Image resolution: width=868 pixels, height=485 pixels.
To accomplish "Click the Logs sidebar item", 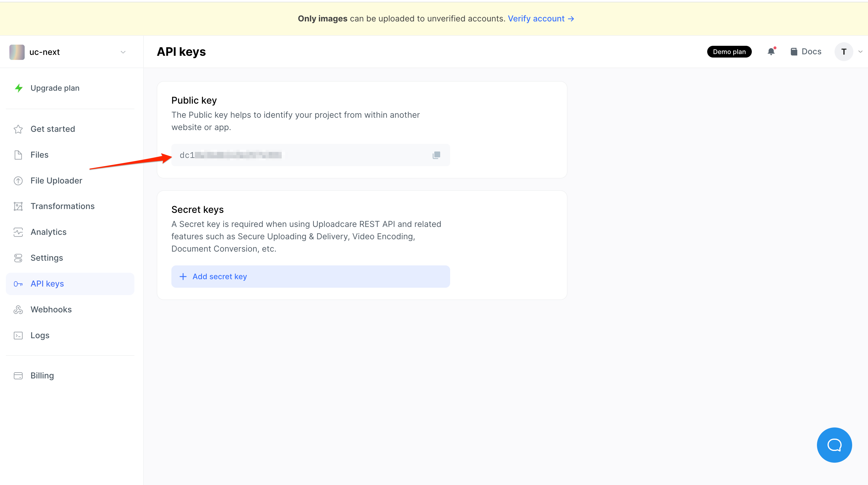I will point(40,335).
